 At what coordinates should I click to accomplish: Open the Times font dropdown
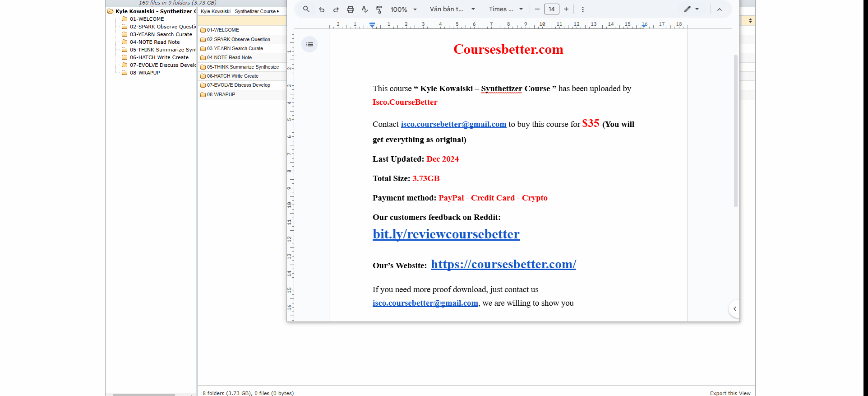point(506,9)
